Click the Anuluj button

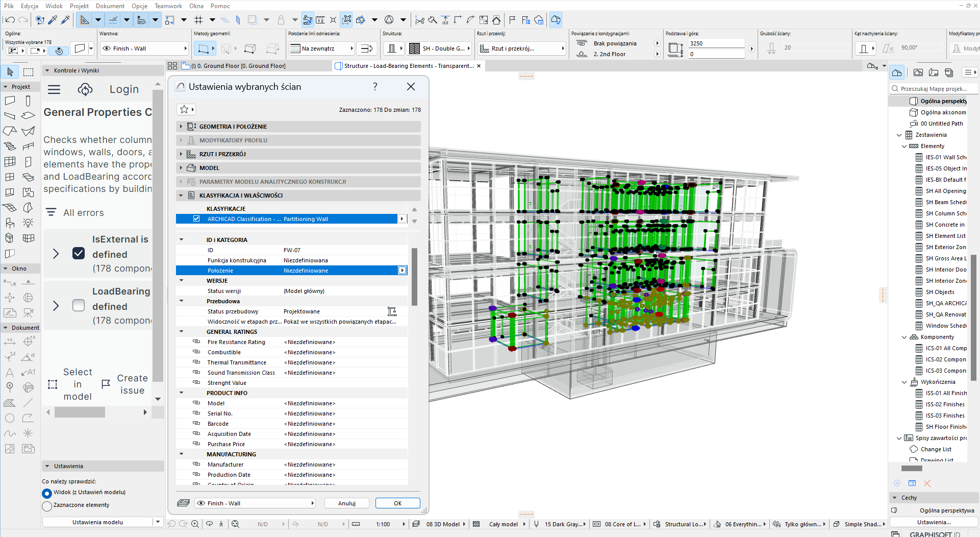[347, 503]
